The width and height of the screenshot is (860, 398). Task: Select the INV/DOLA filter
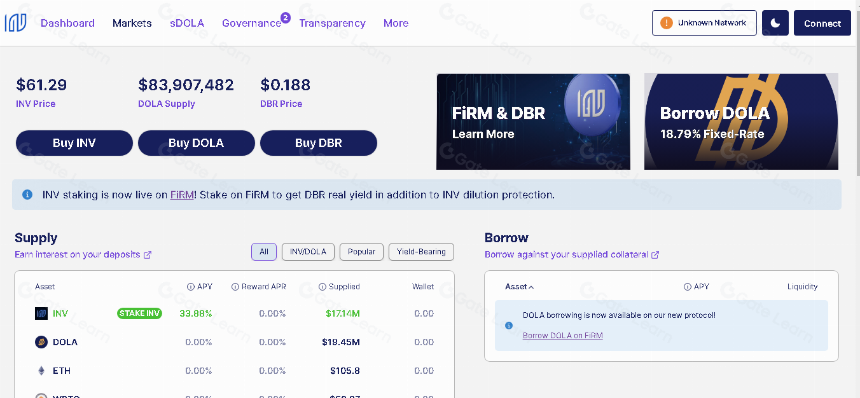click(308, 252)
